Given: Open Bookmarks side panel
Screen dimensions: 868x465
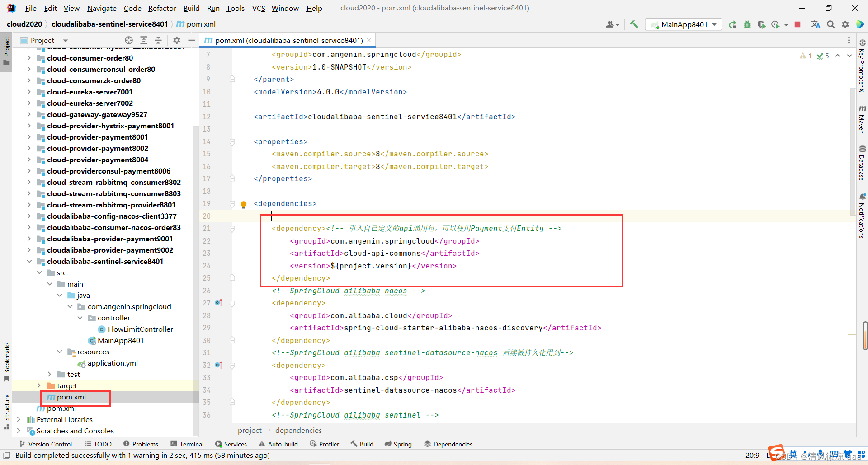Looking at the screenshot, I should [6, 362].
